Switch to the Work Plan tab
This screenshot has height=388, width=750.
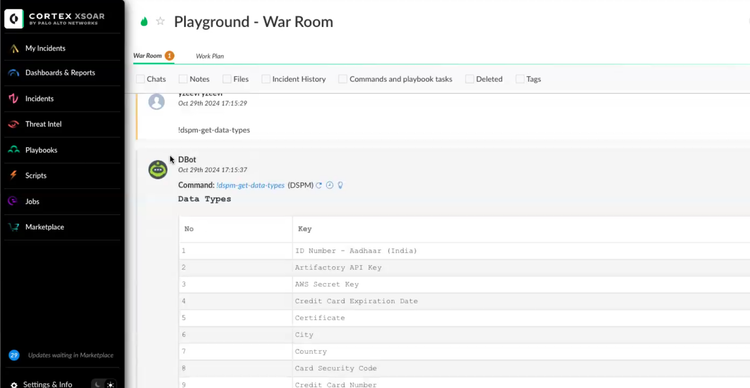click(210, 56)
